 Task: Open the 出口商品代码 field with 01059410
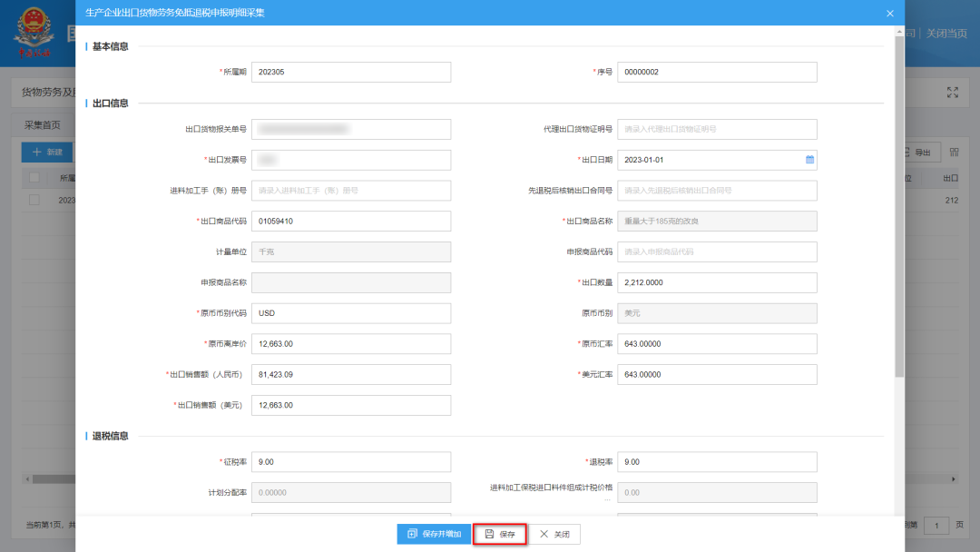click(x=350, y=222)
